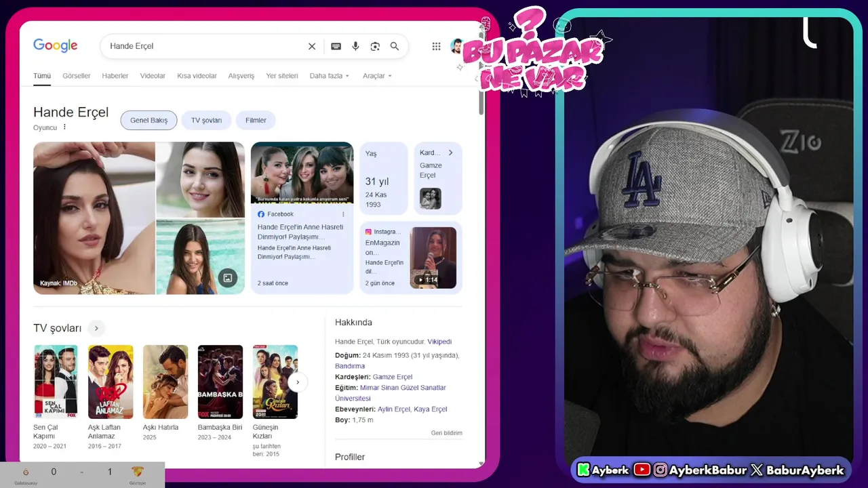Open the on-screen keyboard icon in search bar
This screenshot has height=488, width=868.
[336, 46]
